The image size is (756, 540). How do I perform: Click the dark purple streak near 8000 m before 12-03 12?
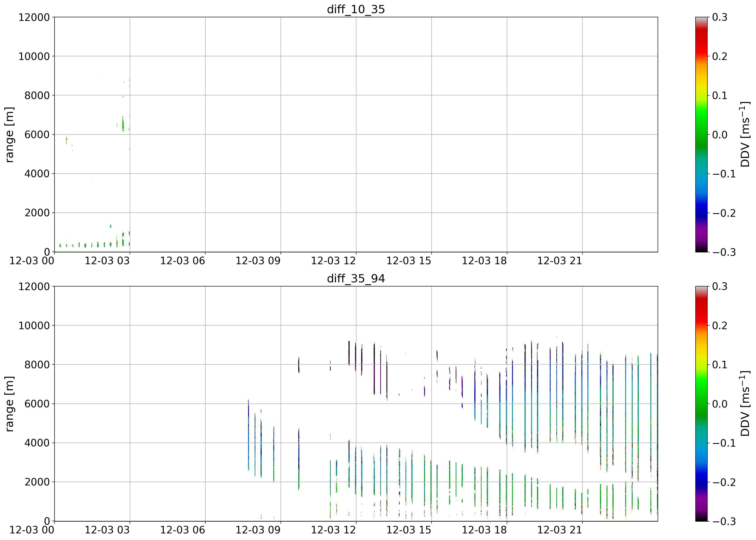coord(298,365)
